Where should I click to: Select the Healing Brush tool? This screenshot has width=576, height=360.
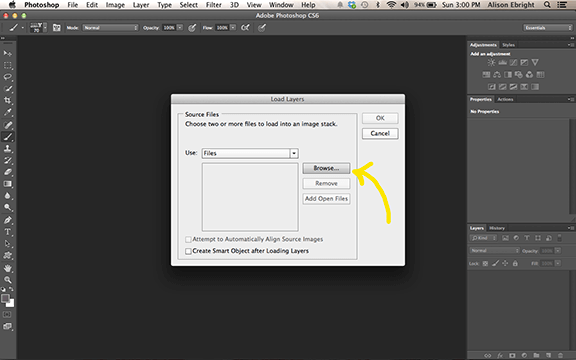[7, 125]
